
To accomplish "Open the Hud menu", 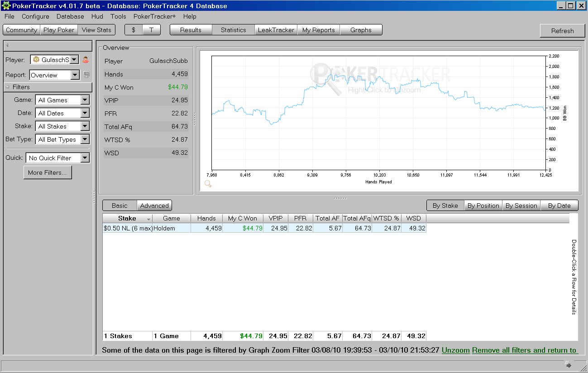I will coord(97,16).
